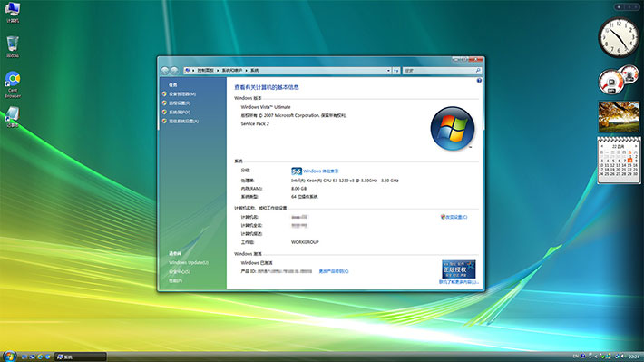The image size is (644, 362).
Task: Click the Start orb button
Action: pos(9,356)
